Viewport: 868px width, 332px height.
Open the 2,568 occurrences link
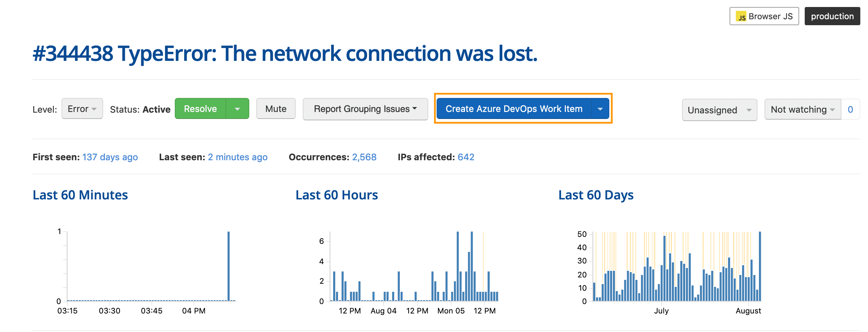click(x=364, y=157)
